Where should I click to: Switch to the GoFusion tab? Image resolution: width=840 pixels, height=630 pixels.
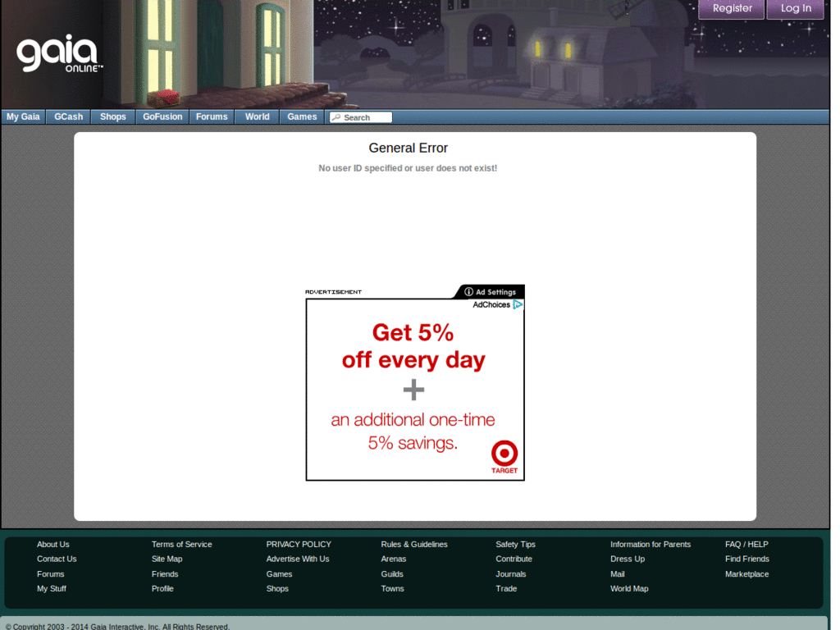tap(162, 116)
